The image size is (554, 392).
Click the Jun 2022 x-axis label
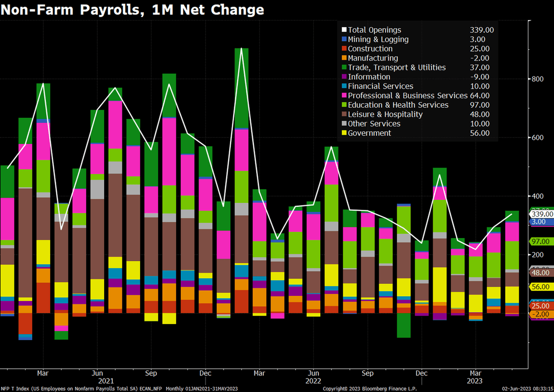pos(313,377)
